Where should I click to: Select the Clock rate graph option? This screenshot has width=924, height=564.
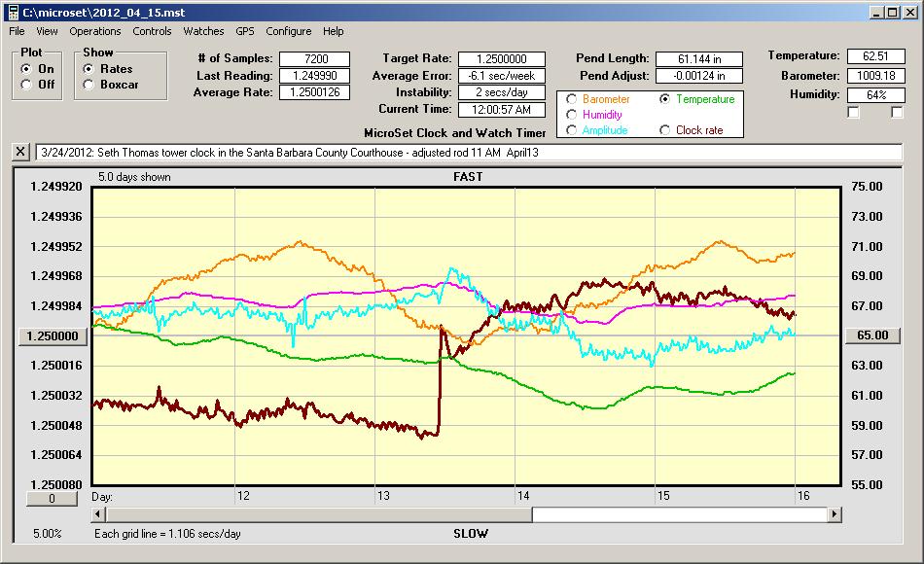(664, 130)
